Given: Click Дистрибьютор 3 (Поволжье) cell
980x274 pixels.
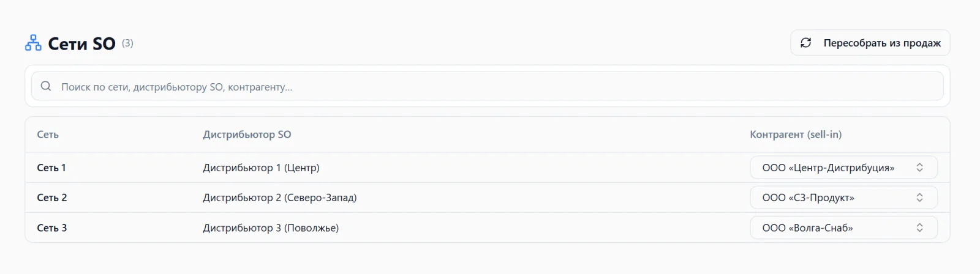Looking at the screenshot, I should (x=271, y=228).
